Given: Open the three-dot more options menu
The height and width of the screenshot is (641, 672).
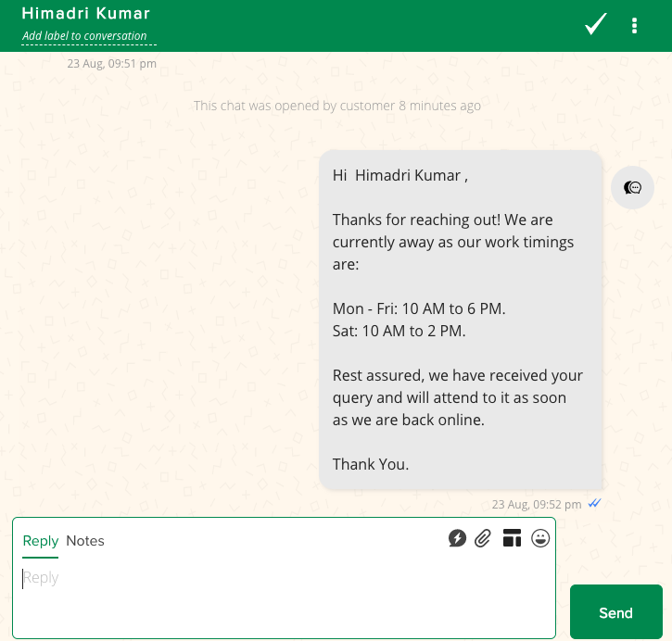Looking at the screenshot, I should [634, 25].
